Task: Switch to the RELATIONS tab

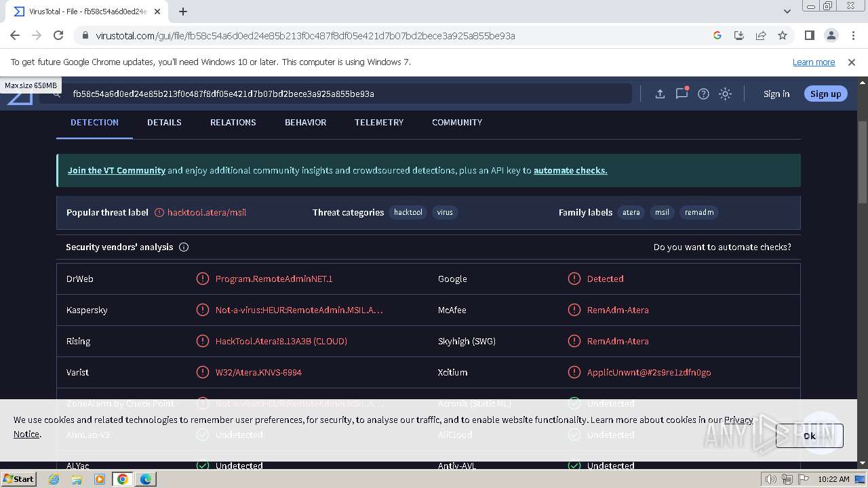Action: pos(233,123)
